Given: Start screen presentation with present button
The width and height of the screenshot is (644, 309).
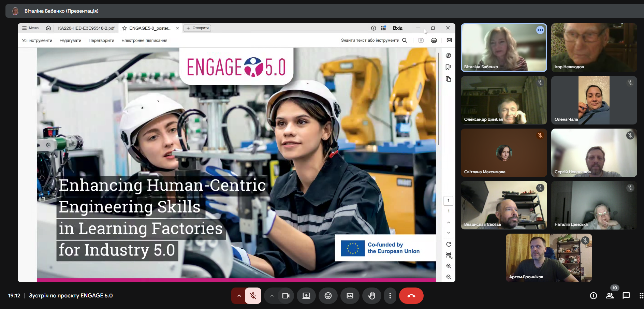Looking at the screenshot, I should [306, 296].
